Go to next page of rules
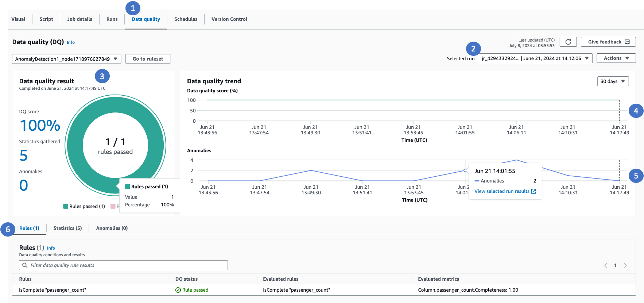This screenshot has width=644, height=303. (625, 265)
